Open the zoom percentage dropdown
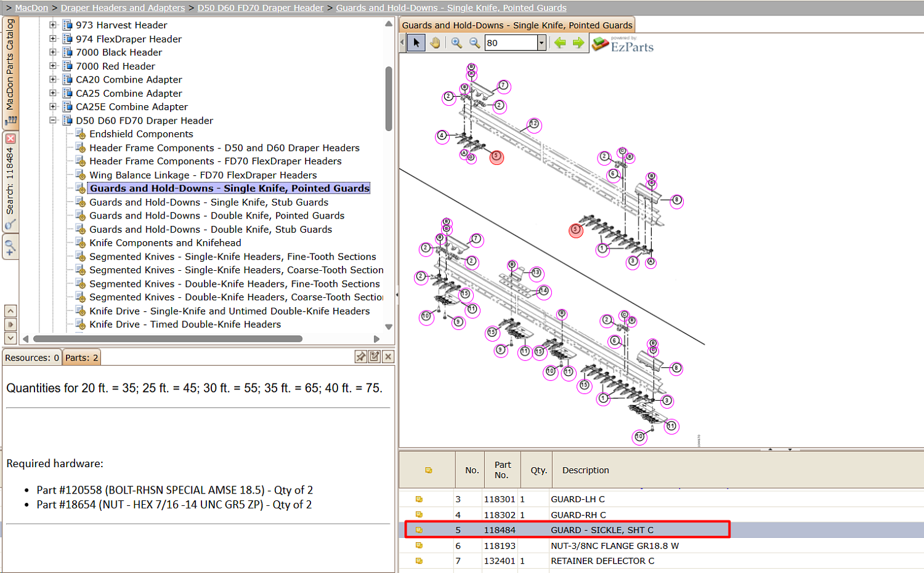Viewport: 924px width, 573px height. click(x=542, y=42)
